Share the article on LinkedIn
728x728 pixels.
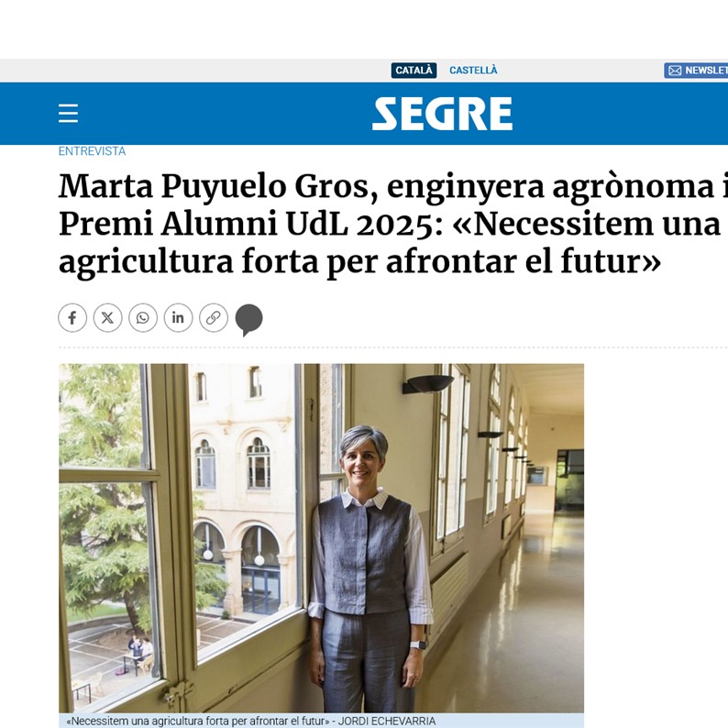coord(178,318)
